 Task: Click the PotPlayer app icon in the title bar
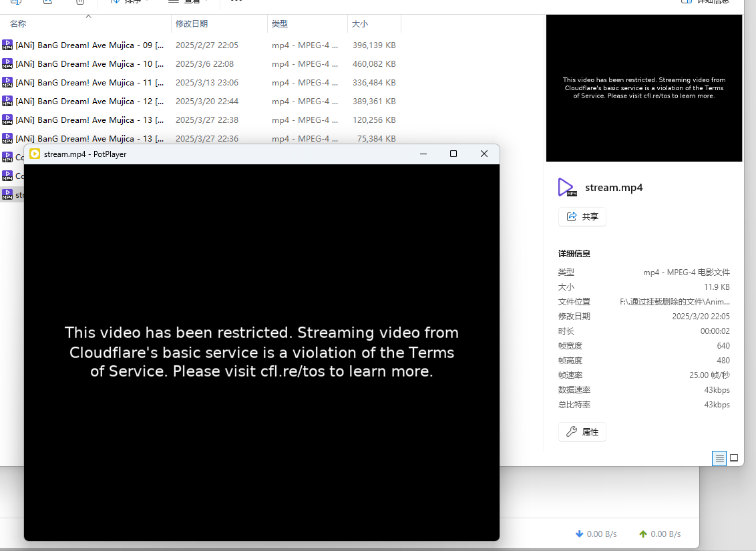[35, 154]
